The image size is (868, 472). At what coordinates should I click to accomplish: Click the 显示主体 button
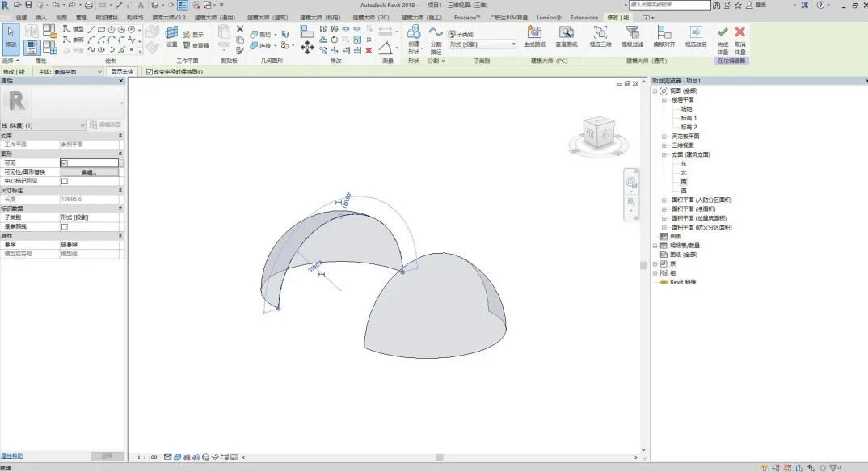122,71
